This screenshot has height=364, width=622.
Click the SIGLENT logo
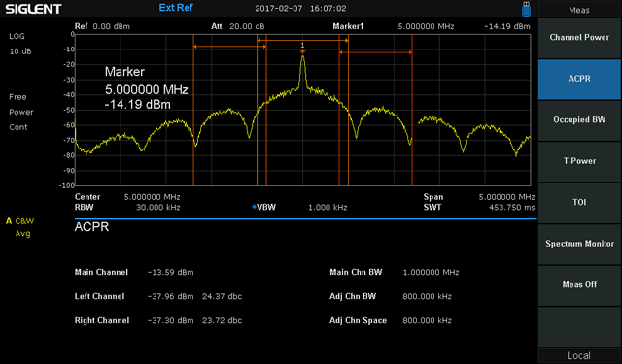(x=33, y=9)
